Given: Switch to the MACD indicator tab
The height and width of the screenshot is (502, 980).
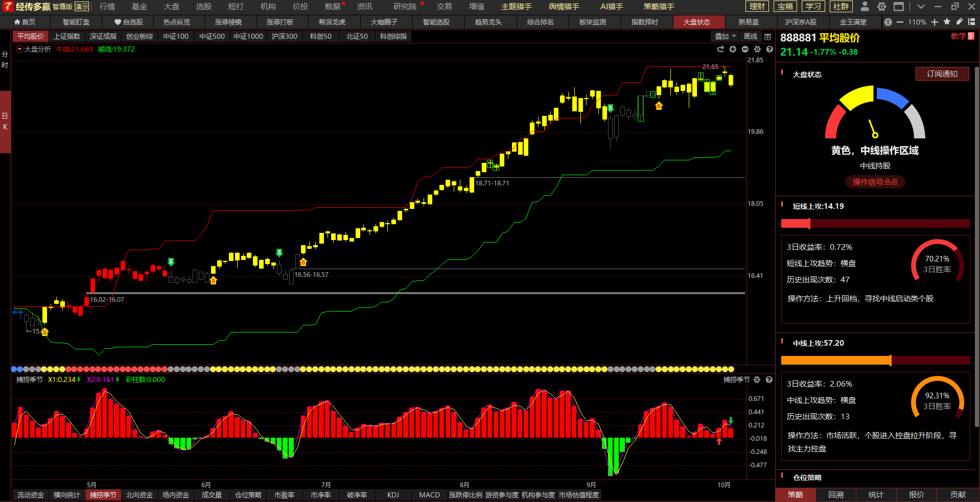Looking at the screenshot, I should pos(429,495).
